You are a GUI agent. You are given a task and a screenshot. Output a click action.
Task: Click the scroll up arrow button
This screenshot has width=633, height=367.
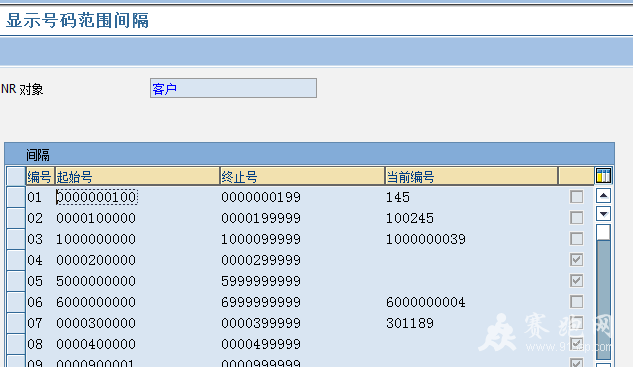pyautogui.click(x=603, y=196)
